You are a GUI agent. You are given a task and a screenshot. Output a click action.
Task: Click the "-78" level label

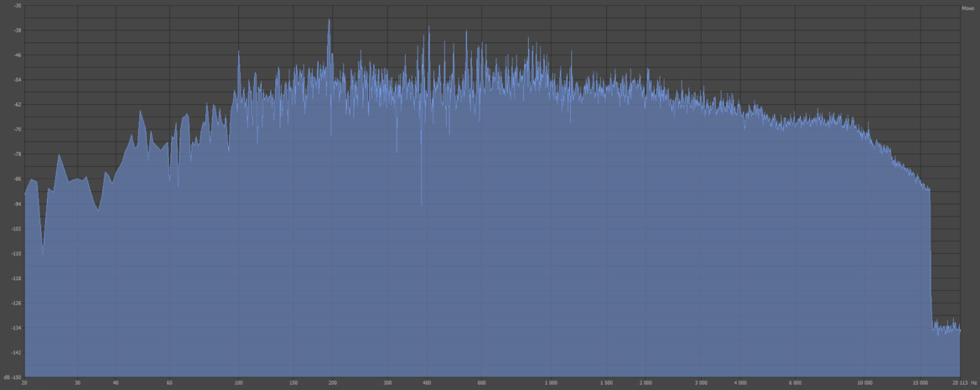point(17,154)
